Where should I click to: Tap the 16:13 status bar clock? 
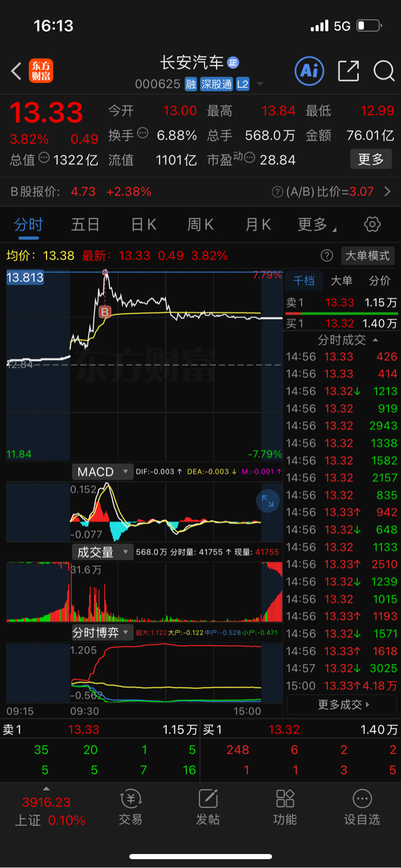tap(53, 26)
